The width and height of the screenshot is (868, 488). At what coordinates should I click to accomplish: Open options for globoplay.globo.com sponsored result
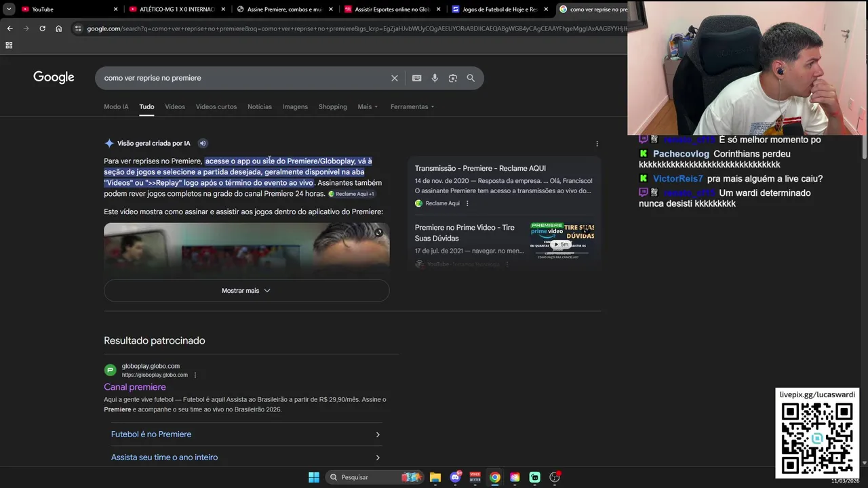195,375
